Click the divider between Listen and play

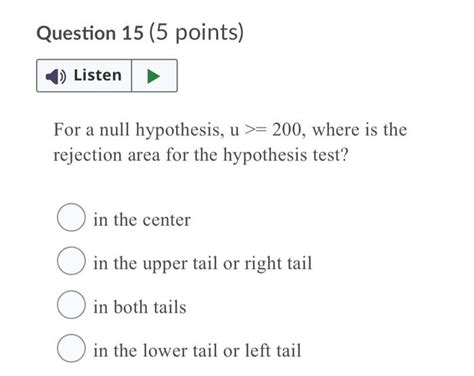tap(132, 76)
